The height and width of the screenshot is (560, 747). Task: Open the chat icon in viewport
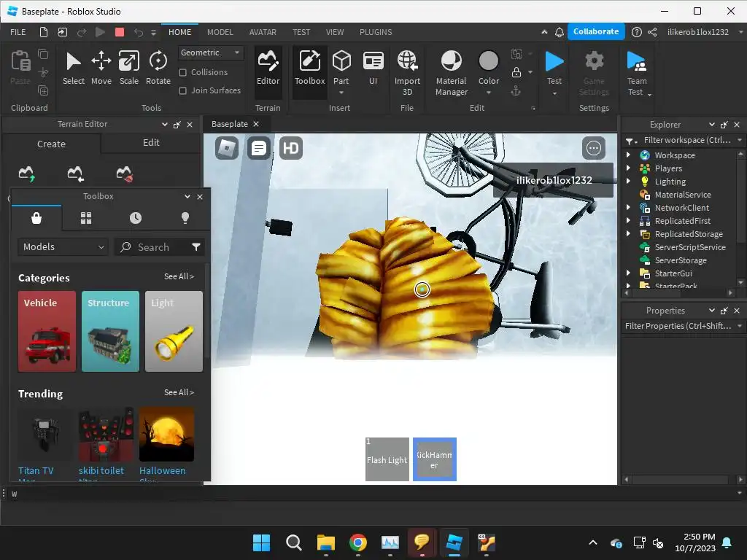pos(259,148)
